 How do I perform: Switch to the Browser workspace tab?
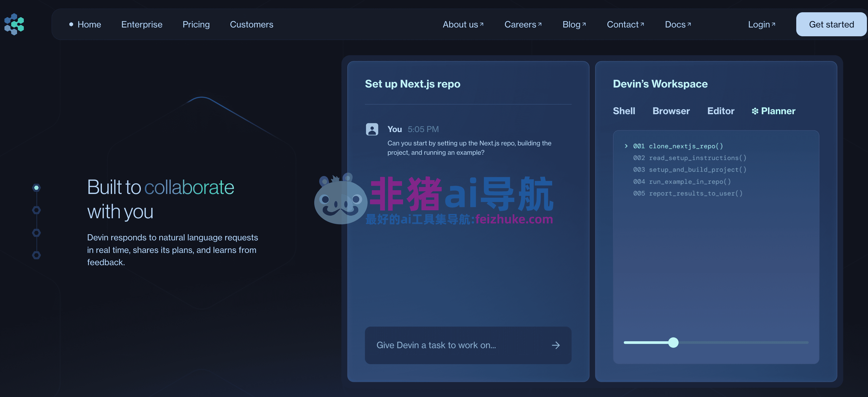671,111
